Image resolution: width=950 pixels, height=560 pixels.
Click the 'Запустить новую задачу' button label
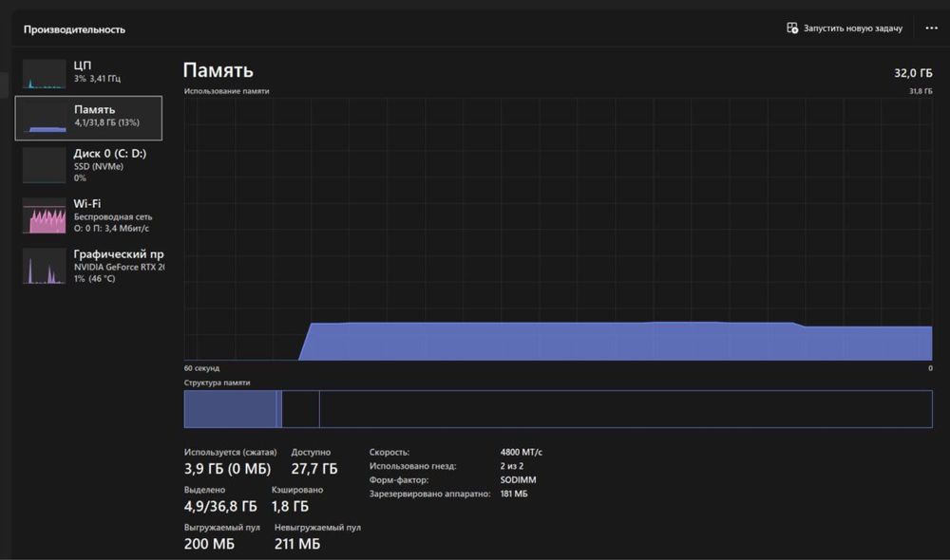click(x=852, y=28)
